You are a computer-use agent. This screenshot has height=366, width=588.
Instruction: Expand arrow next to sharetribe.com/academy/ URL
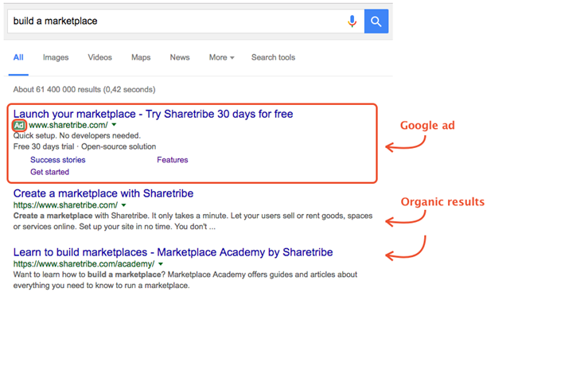point(161,264)
